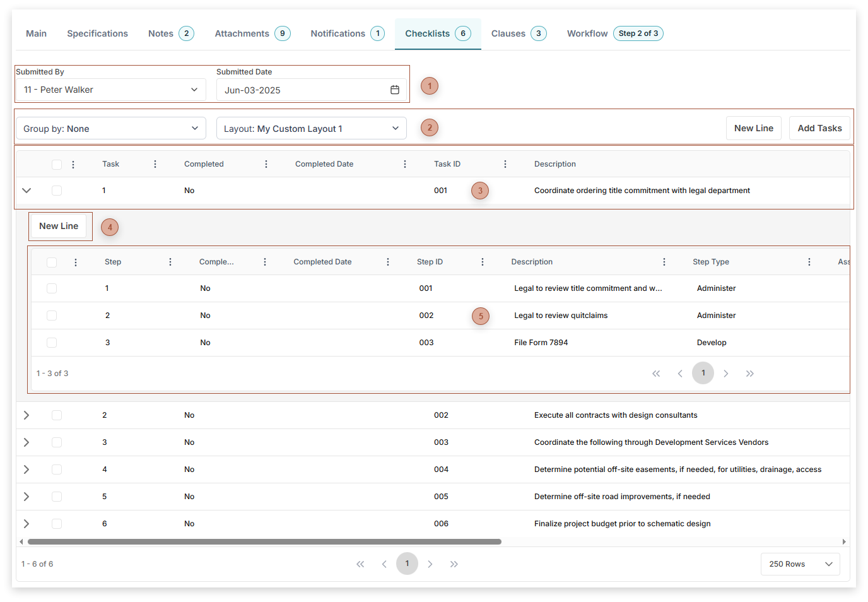
Task: Open the Description column options menu
Action: (664, 261)
